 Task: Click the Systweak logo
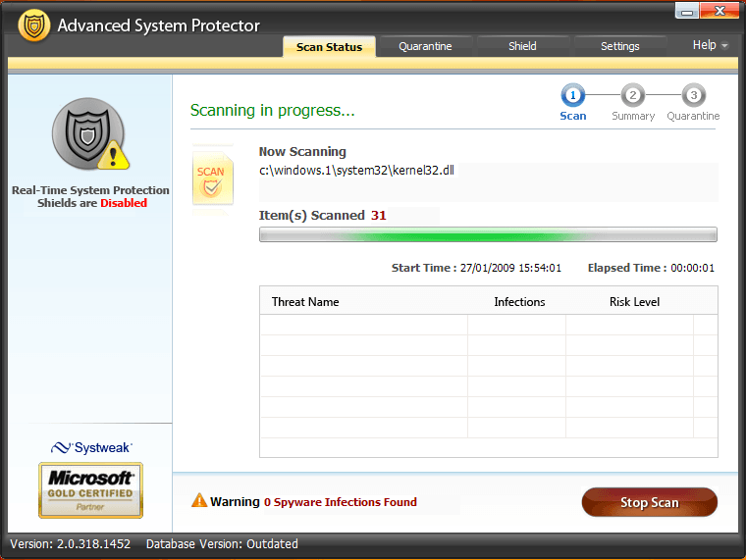(91, 448)
